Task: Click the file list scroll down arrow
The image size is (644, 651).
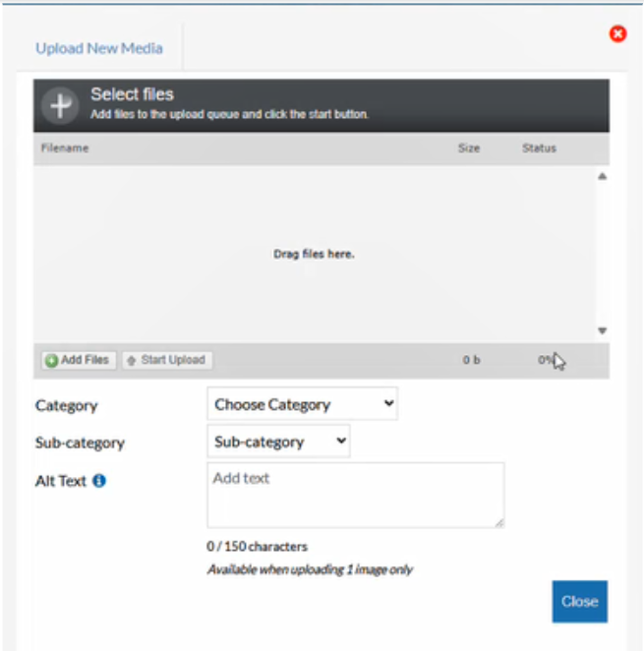Action: point(602,331)
